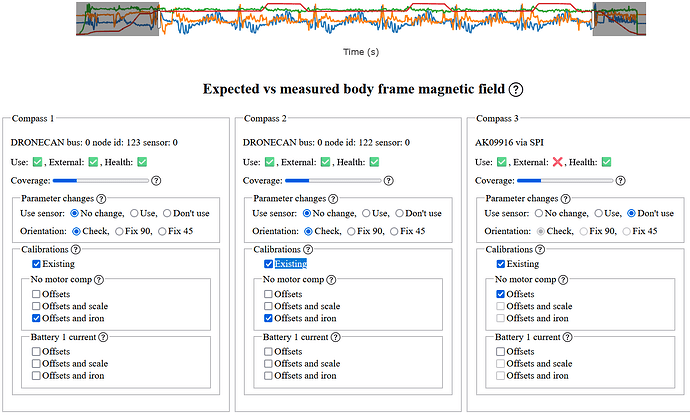The height and width of the screenshot is (420, 690).
Task: Check Compass 1 Battery Offsets and scale
Action: (x=37, y=364)
